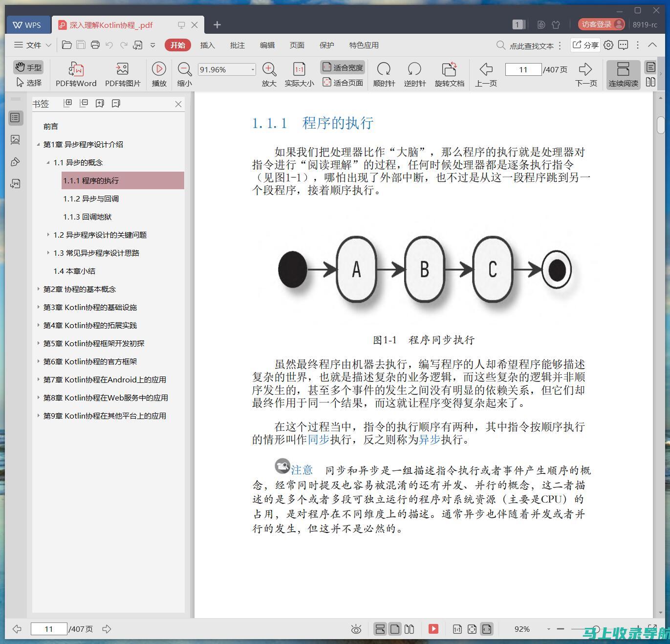This screenshot has width=670, height=644.
Task: Toggle fit-width icon in status bar
Action: [487, 629]
